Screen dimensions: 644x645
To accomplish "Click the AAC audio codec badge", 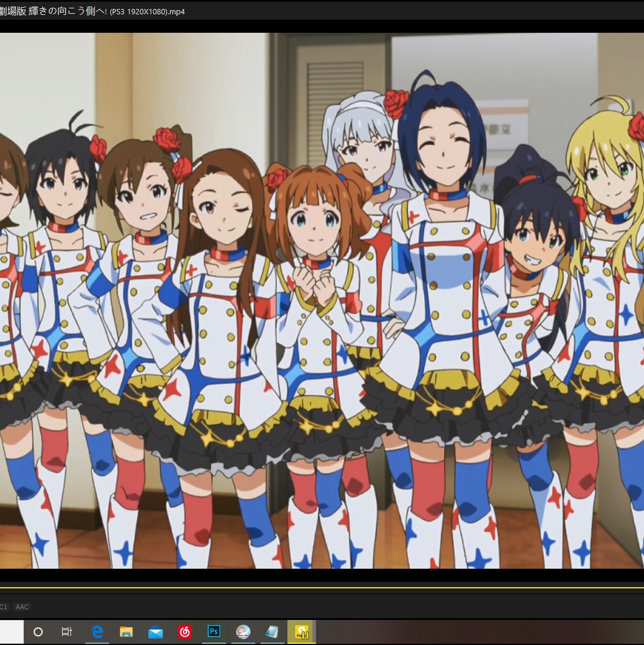I will coord(22,607).
